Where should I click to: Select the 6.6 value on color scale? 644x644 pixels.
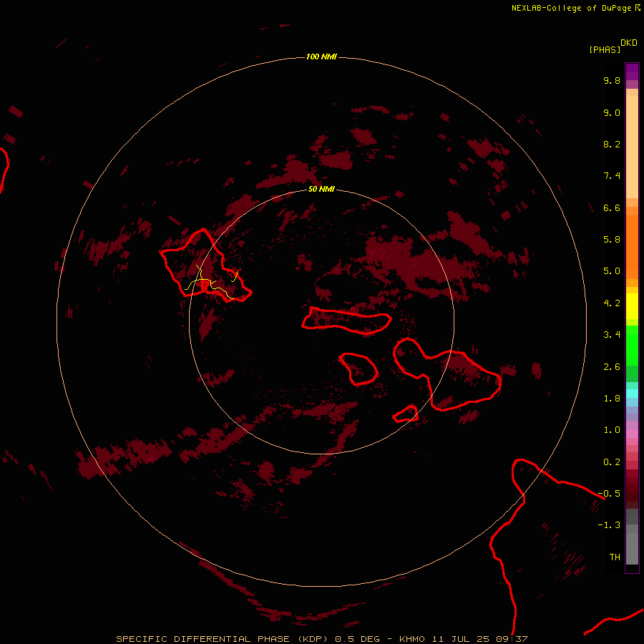coord(612,208)
